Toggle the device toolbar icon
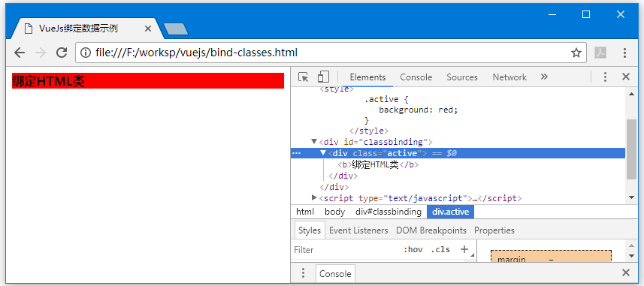Image resolution: width=644 pixels, height=286 pixels. pyautogui.click(x=323, y=77)
